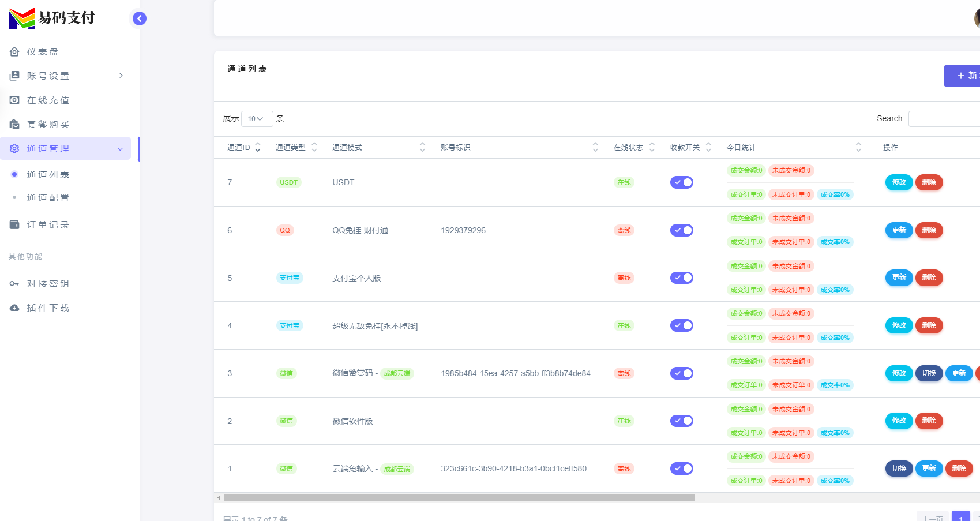Click the key icon for 对接密钥
980x521 pixels.
click(x=14, y=283)
